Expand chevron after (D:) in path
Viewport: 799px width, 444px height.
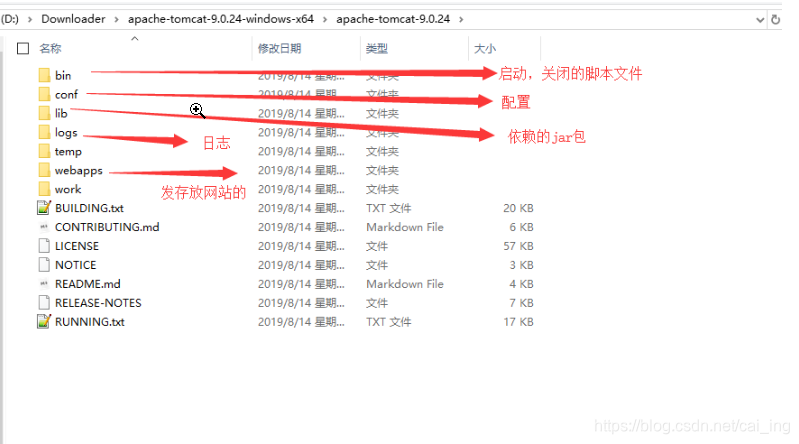(x=30, y=19)
